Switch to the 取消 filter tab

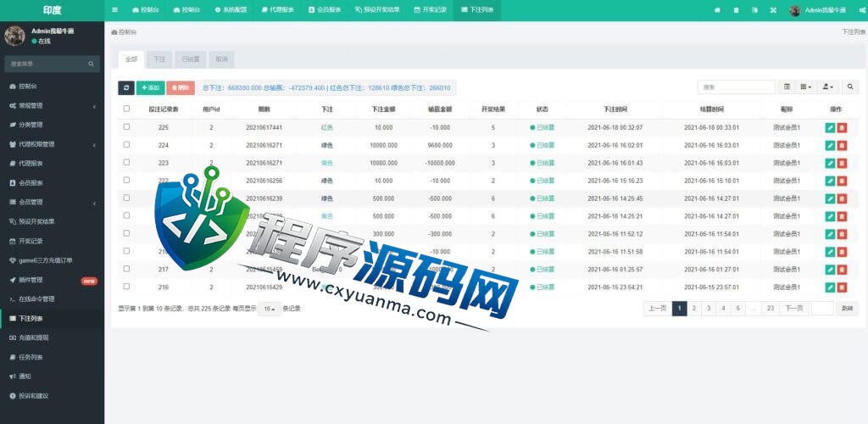point(221,59)
